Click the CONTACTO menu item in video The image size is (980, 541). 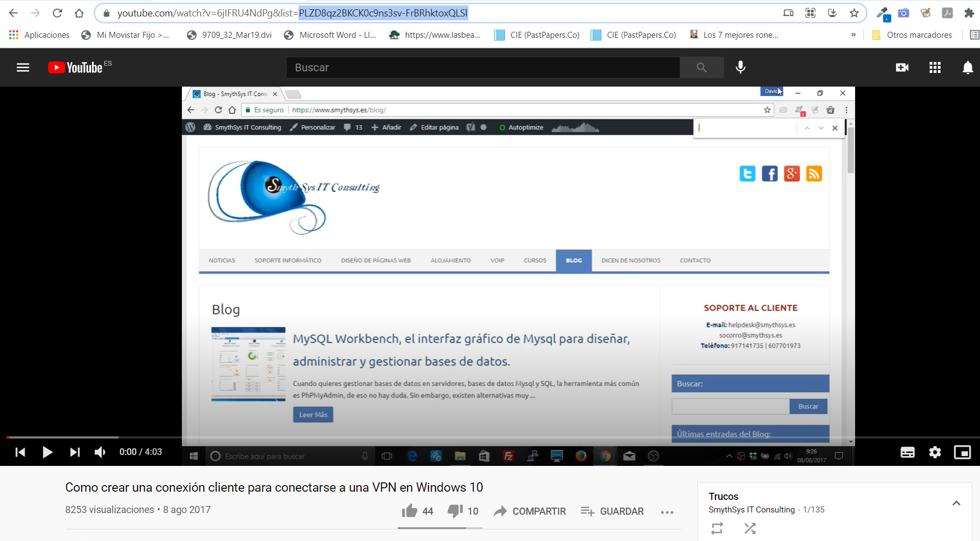coord(695,260)
